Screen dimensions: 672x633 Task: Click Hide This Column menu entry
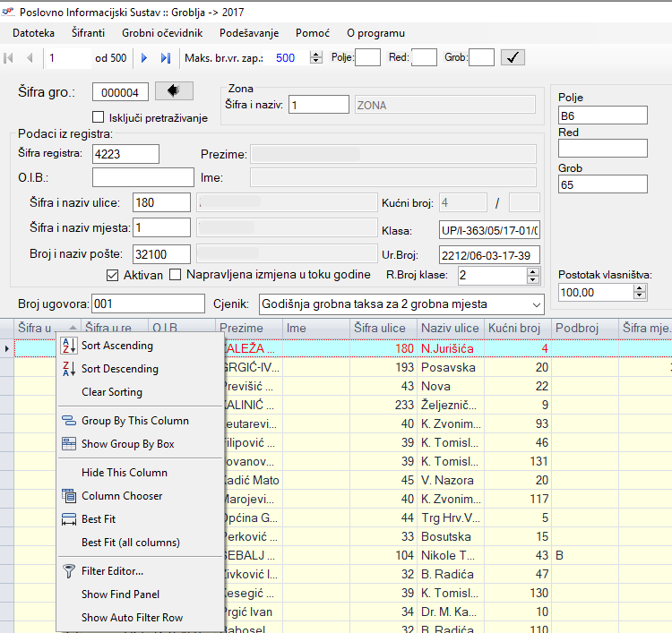coord(124,473)
